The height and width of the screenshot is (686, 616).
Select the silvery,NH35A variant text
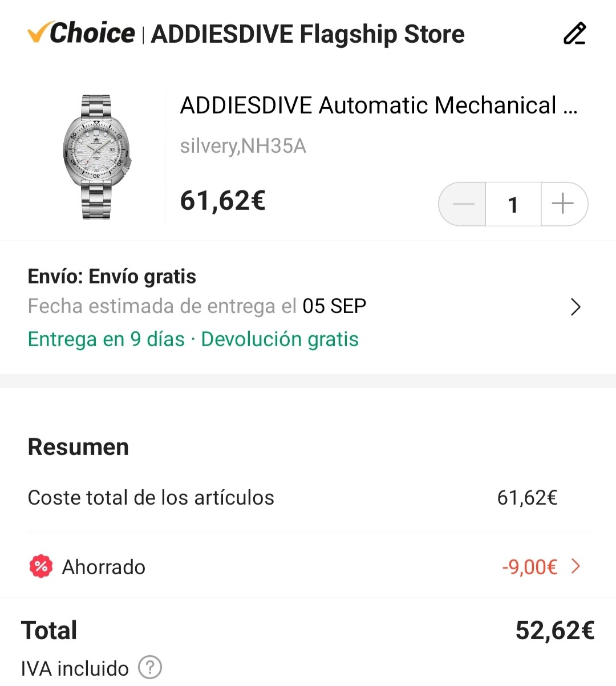(x=243, y=146)
